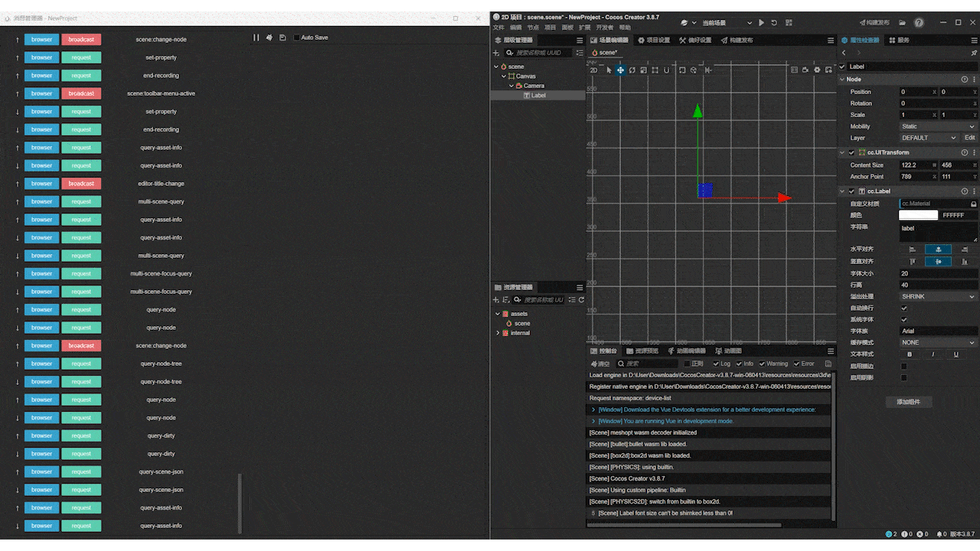Uncheck the Info filter checkbox
The image size is (980, 551).
(x=738, y=364)
